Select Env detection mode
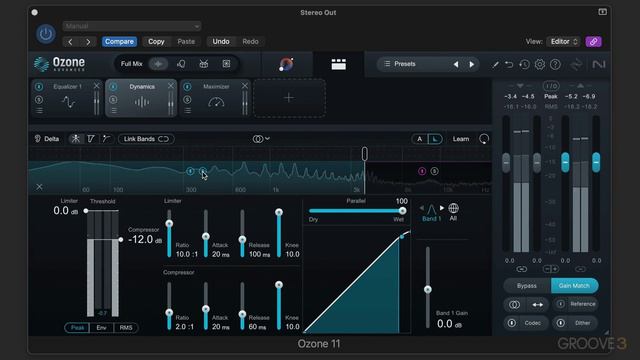640x360 pixels. 101,328
